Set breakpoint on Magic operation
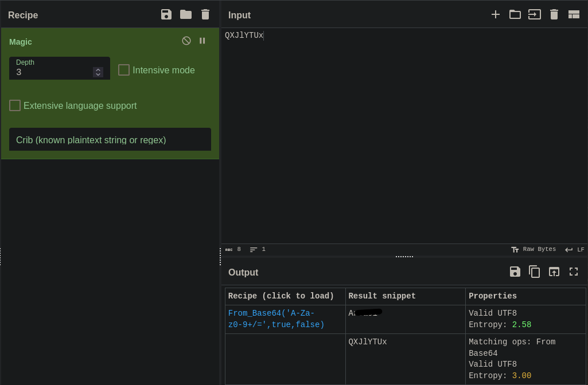The height and width of the screenshot is (385, 588). (x=202, y=41)
